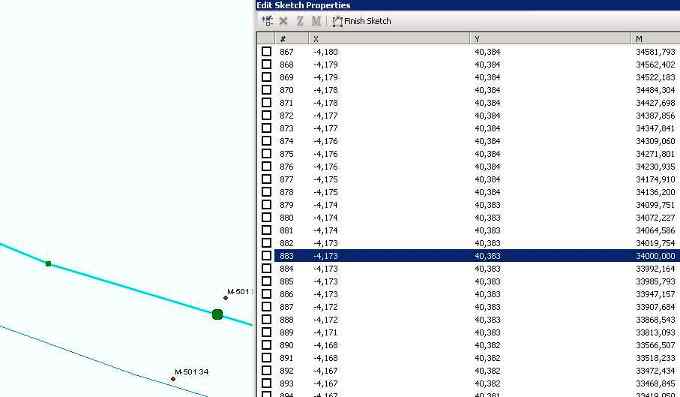Click the Finish Sketch button label
The width and height of the screenshot is (680, 397).
368,21
